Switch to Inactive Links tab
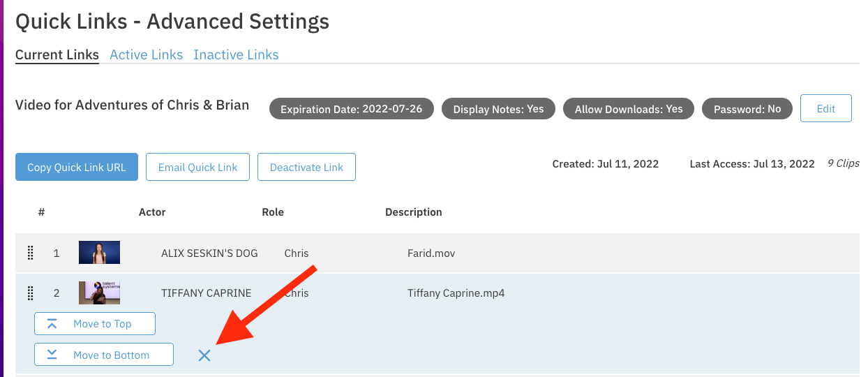Screen dimensions: 868x377 tap(236, 54)
